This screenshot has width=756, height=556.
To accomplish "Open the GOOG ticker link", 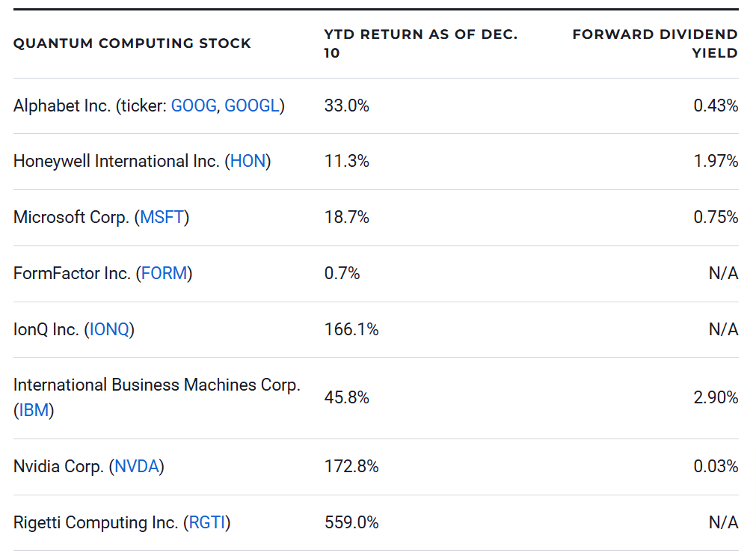I will pos(193,106).
